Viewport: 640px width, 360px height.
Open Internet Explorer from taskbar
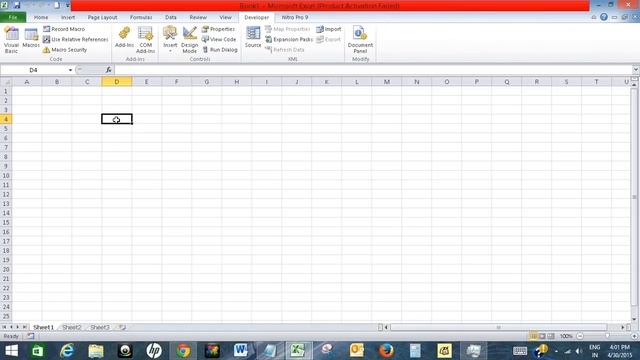coord(67,351)
